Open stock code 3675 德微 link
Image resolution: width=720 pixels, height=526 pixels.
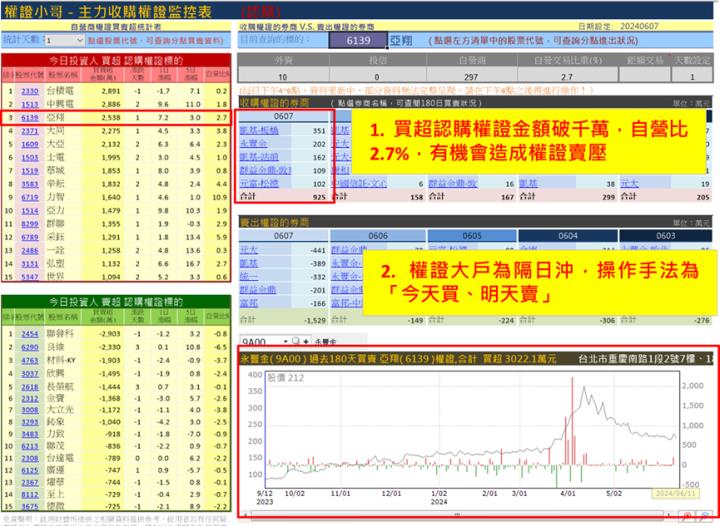[30, 506]
